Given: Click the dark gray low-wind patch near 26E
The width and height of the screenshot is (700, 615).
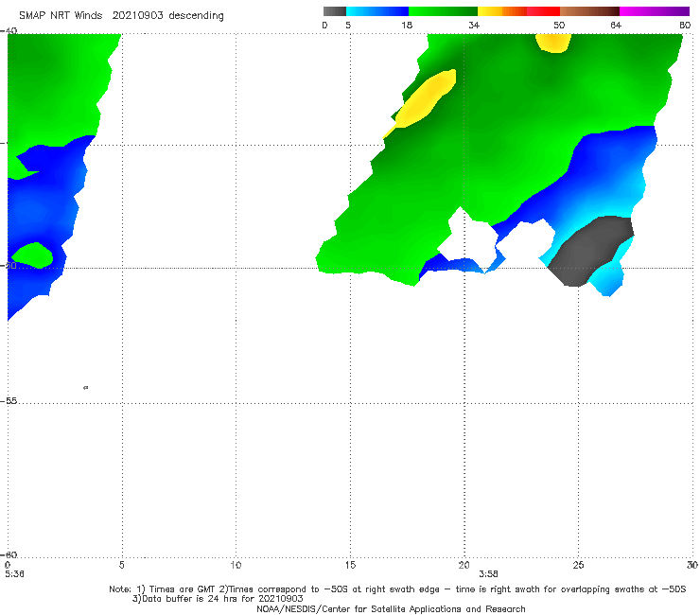Looking at the screenshot, I should [x=589, y=252].
